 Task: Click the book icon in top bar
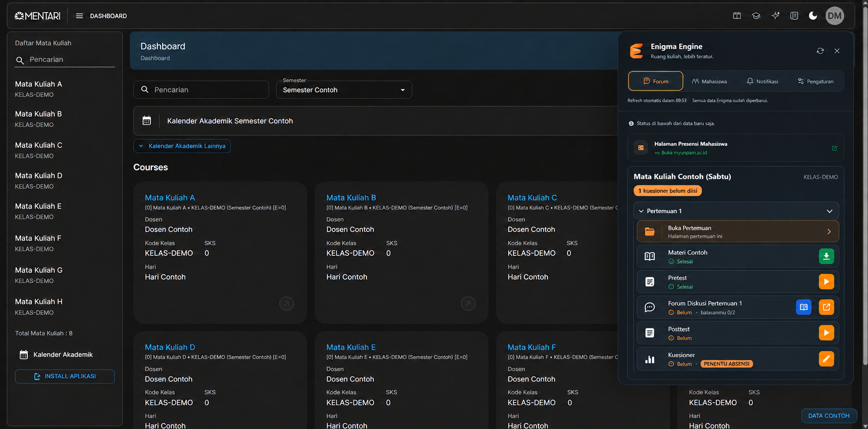tap(737, 16)
